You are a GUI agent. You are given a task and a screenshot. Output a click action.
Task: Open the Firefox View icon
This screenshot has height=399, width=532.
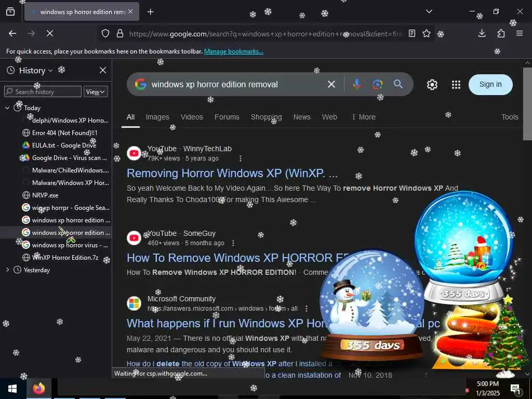pyautogui.click(x=10, y=12)
